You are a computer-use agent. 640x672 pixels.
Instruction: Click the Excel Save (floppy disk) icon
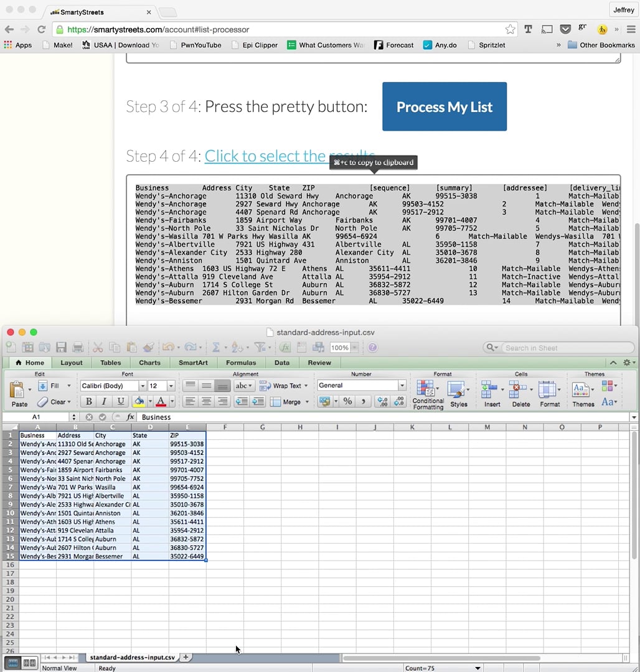pos(61,347)
